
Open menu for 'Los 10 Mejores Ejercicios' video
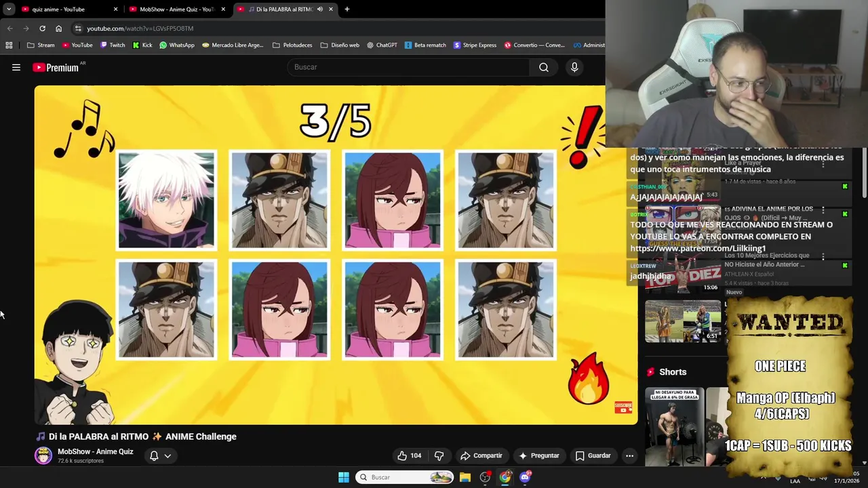tap(823, 257)
